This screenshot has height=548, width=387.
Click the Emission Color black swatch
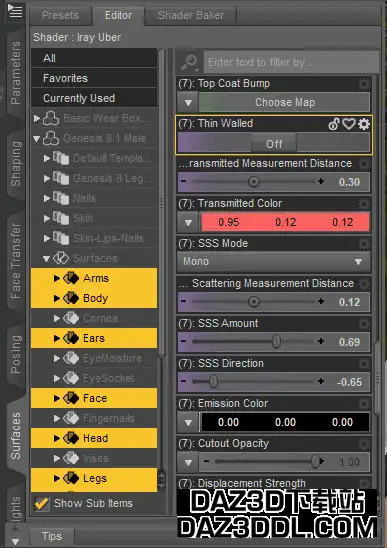[x=285, y=423]
